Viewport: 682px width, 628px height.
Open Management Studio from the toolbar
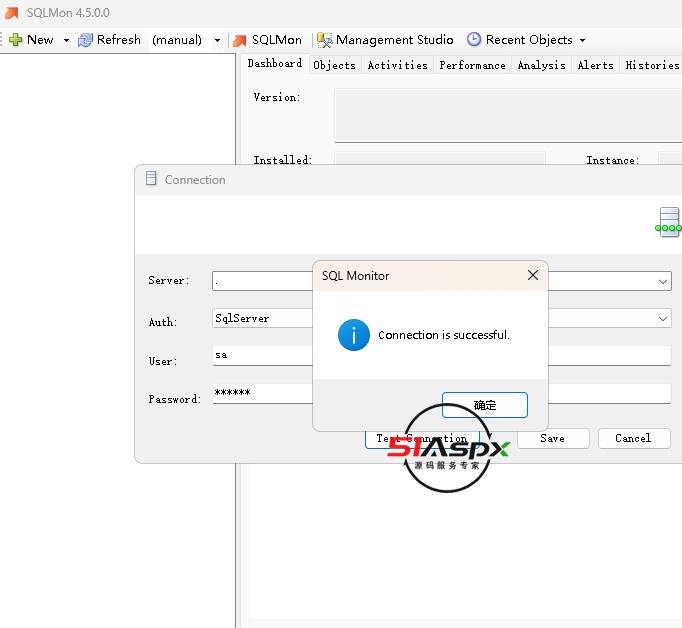(385, 40)
